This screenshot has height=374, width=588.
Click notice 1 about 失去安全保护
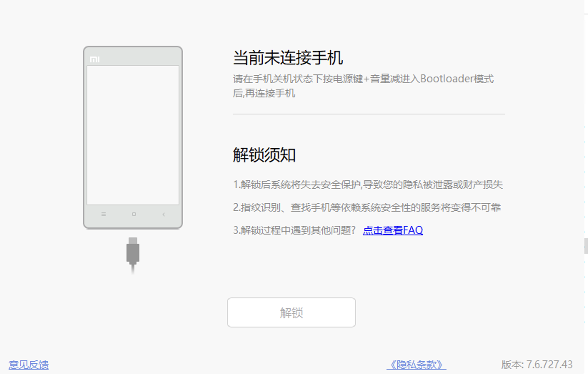coord(368,184)
